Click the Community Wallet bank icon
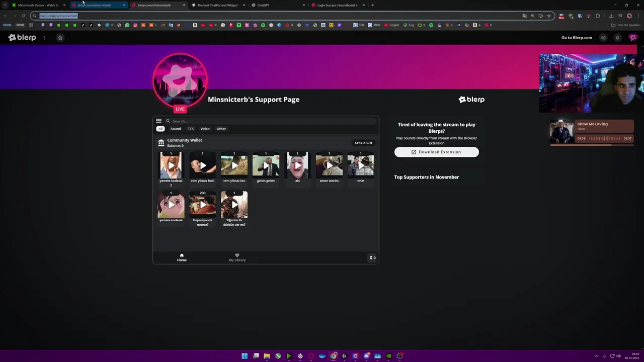Viewport: 644px width, 362px height. [x=161, y=143]
